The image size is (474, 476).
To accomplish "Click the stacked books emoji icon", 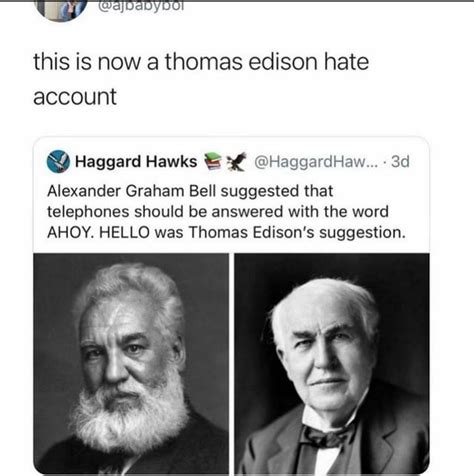I will click(213, 161).
